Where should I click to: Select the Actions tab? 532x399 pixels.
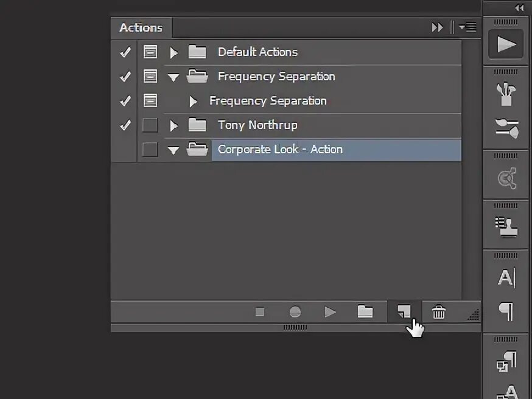point(141,27)
